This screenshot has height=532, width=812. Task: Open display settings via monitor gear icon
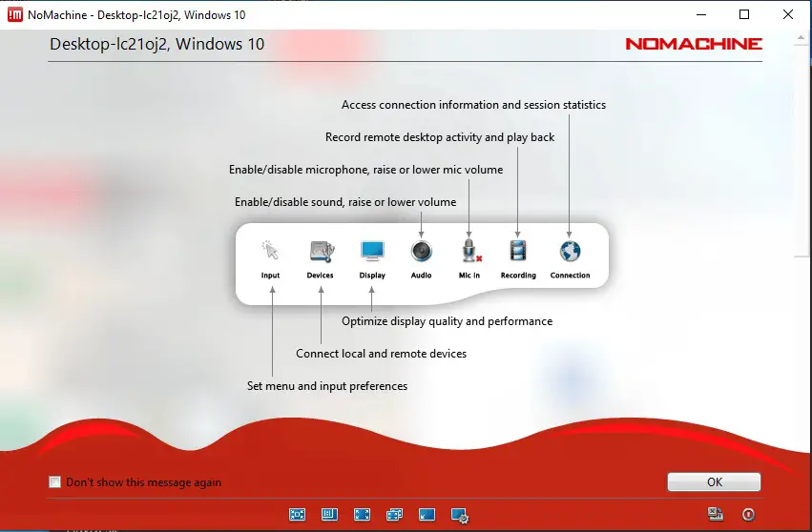click(x=460, y=516)
